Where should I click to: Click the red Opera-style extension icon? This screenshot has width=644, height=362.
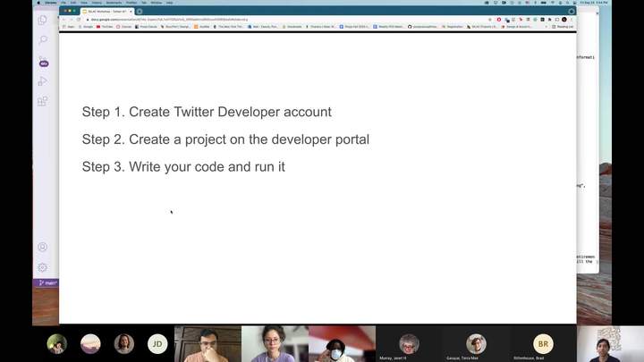tap(499, 20)
